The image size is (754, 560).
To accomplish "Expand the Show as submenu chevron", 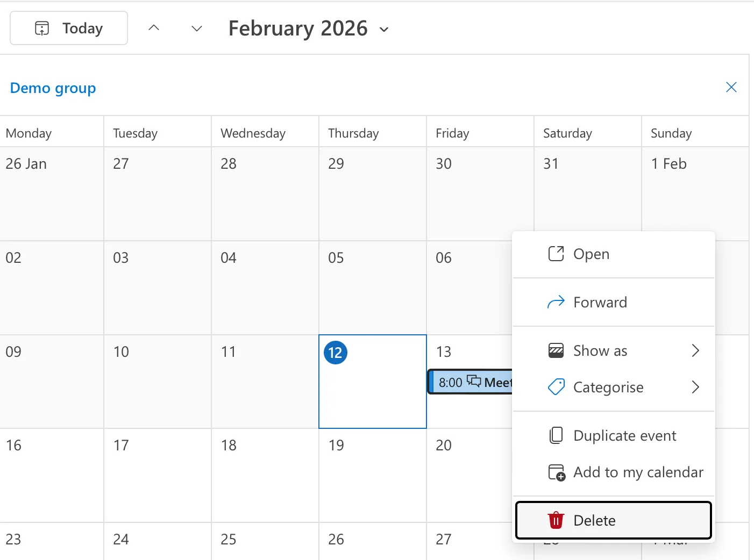I will point(696,350).
